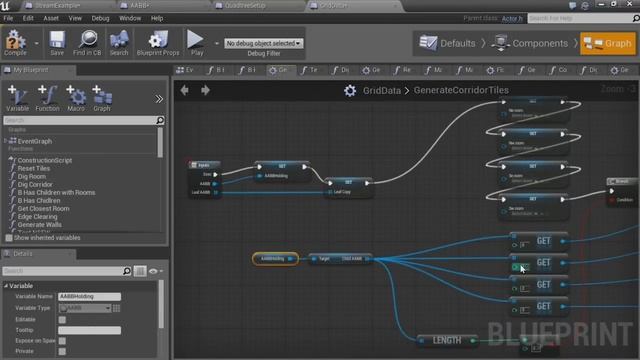Compile the blueprint using Compile icon
This screenshot has height=360, width=640.
click(15, 42)
